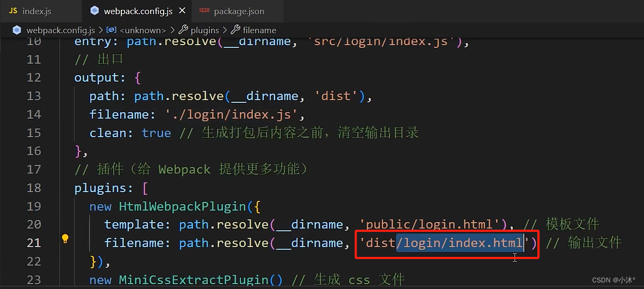This screenshot has height=289, width=644.
Task: Click the 'true' value on the clean line
Action: tap(157, 133)
